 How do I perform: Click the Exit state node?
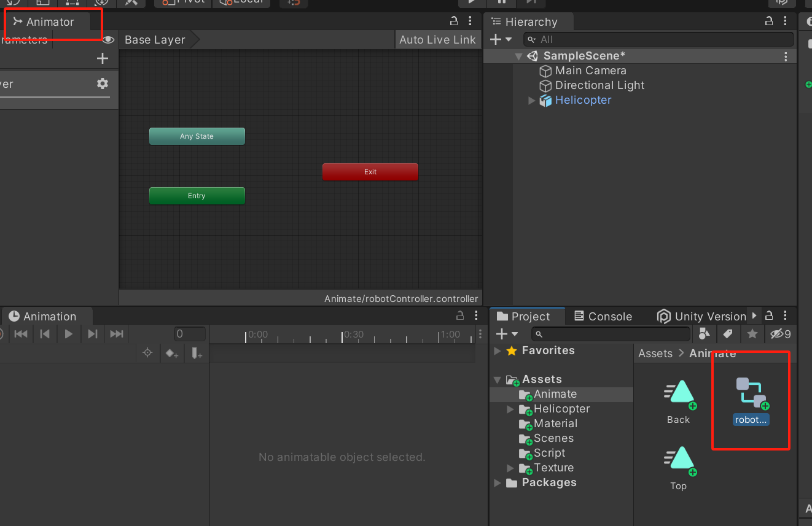[370, 172]
